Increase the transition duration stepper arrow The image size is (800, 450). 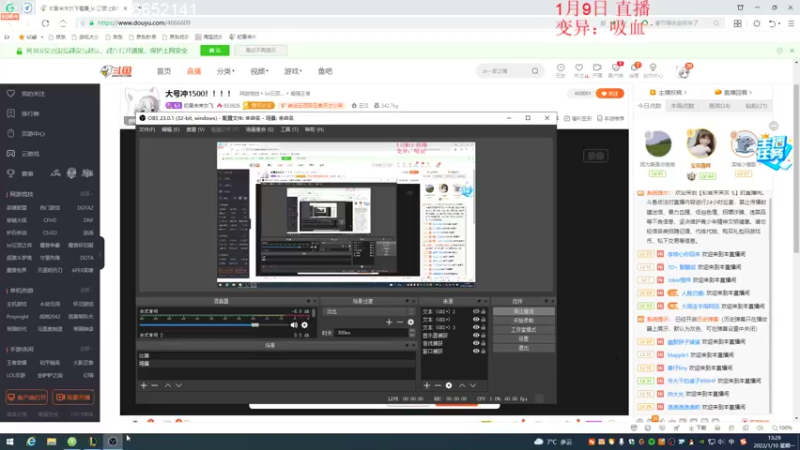click(412, 331)
